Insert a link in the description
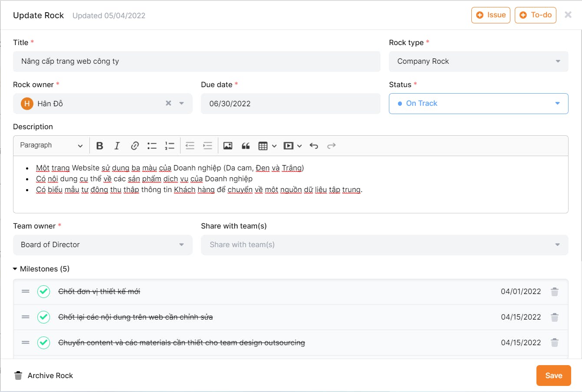 tap(135, 146)
